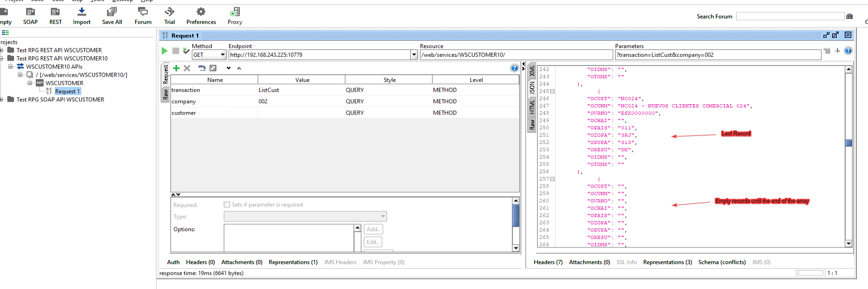Open the Proxy toolbar icon
868x289 pixels.
tap(235, 16)
